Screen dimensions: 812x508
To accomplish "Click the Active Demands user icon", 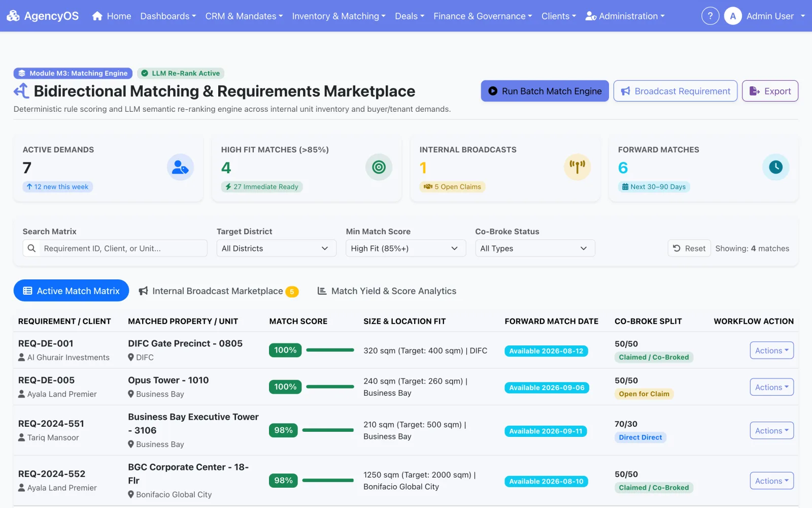I will [x=180, y=167].
